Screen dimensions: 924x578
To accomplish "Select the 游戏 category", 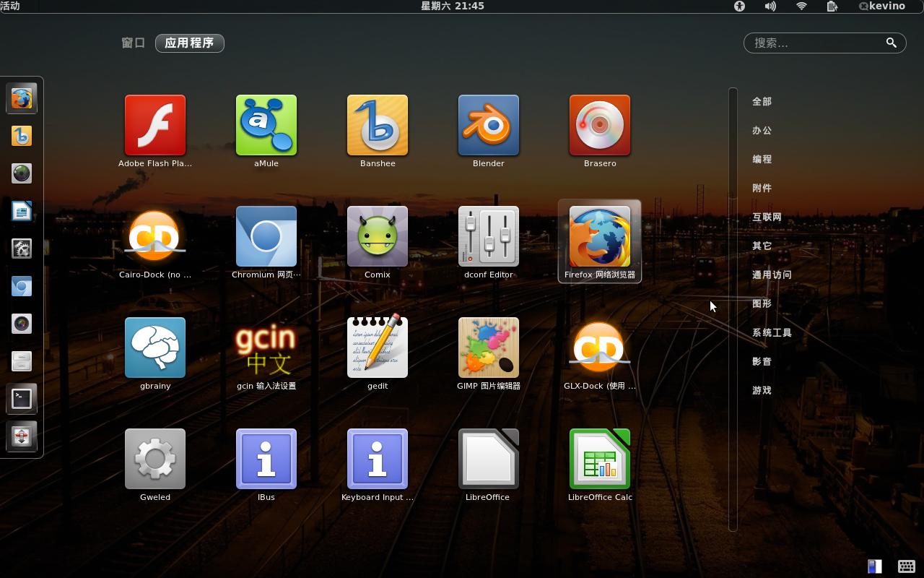I will coord(762,390).
